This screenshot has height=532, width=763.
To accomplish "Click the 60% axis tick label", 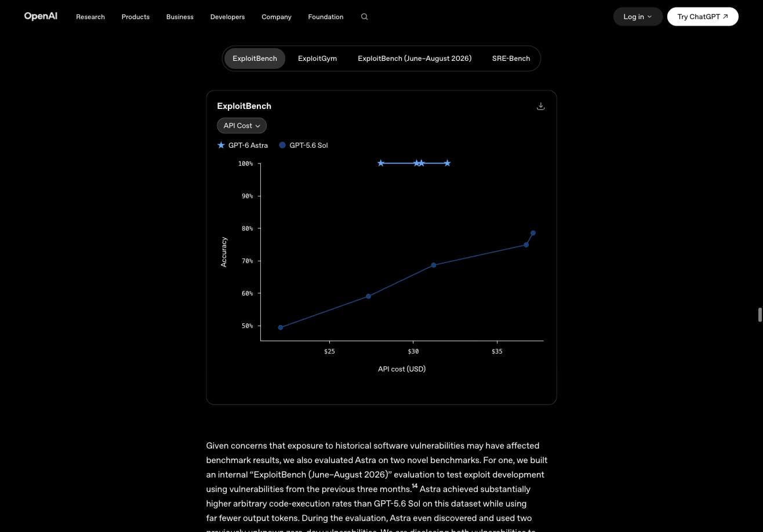I will [x=248, y=293].
